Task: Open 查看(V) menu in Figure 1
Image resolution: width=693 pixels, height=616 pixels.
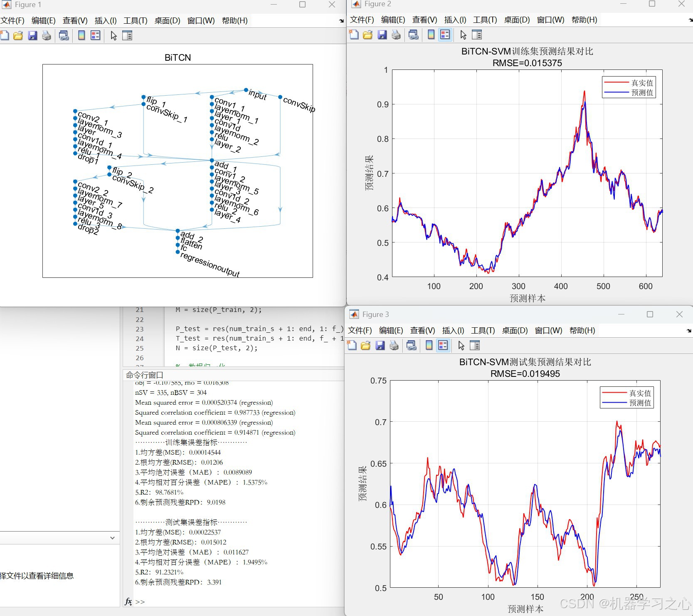Action: pos(75,21)
